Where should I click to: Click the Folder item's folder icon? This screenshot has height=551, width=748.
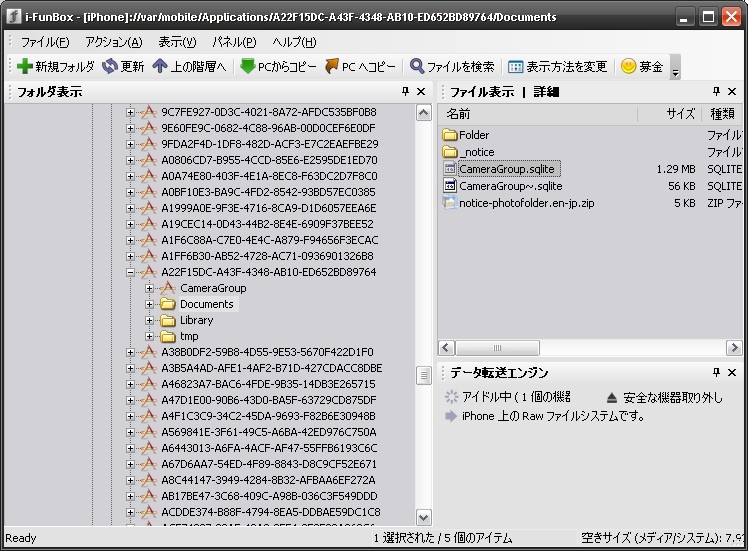click(450, 135)
